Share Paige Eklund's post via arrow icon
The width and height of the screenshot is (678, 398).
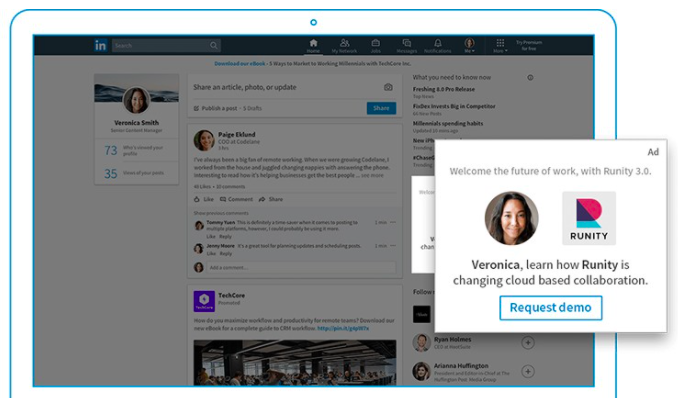(x=271, y=199)
